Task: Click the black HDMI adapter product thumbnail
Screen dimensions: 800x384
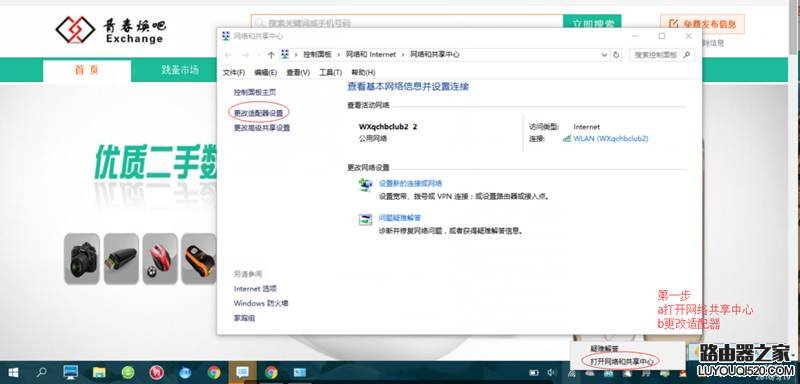Action: (121, 259)
